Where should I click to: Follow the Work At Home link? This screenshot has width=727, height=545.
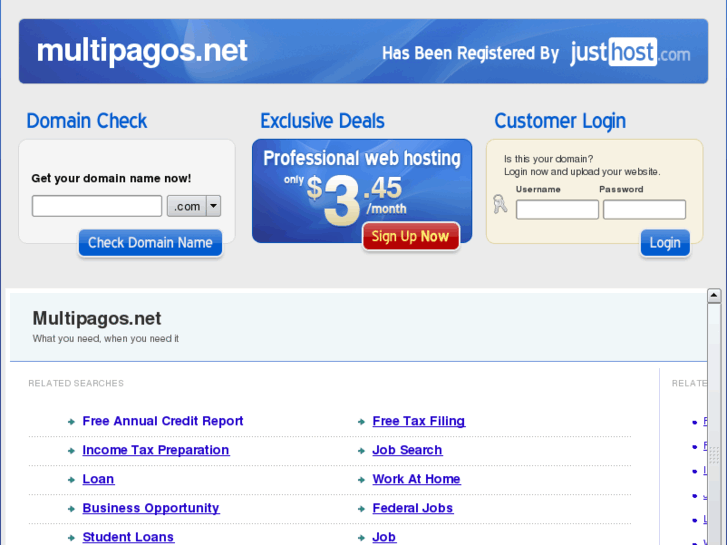[x=416, y=479]
